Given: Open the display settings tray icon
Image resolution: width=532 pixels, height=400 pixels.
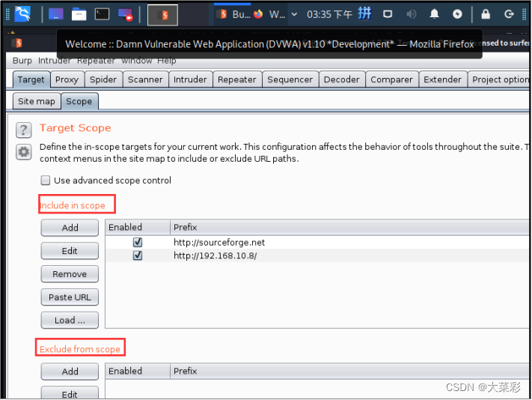Looking at the screenshot, I should (x=388, y=14).
